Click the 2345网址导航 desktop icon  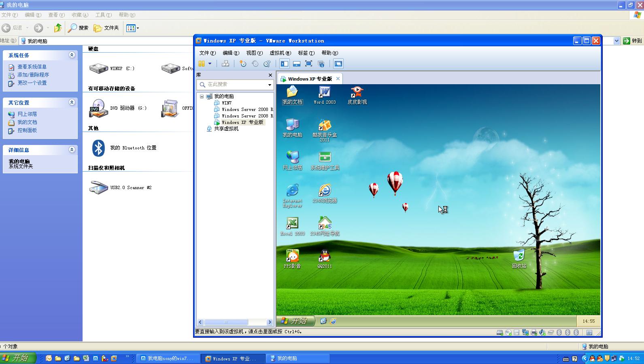(325, 227)
